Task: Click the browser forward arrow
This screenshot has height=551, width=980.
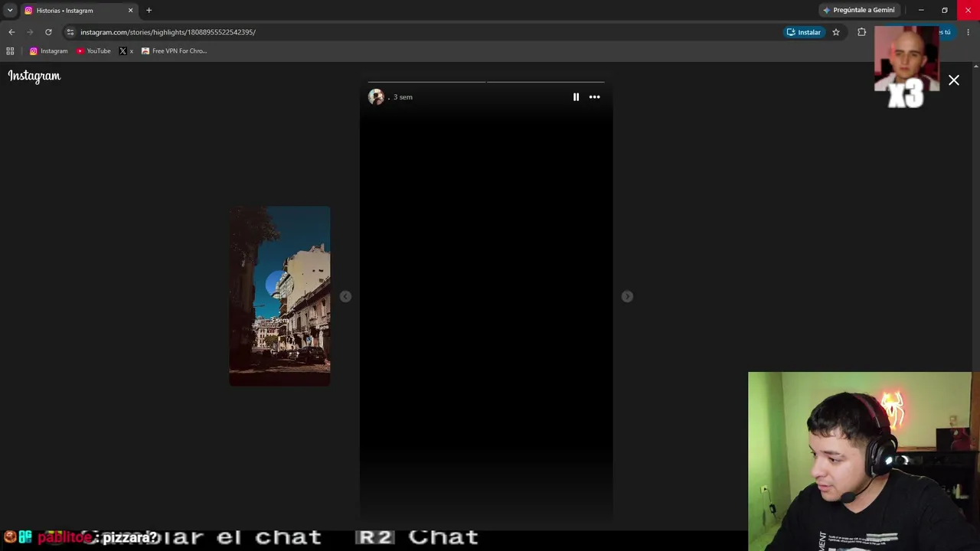Action: (30, 32)
